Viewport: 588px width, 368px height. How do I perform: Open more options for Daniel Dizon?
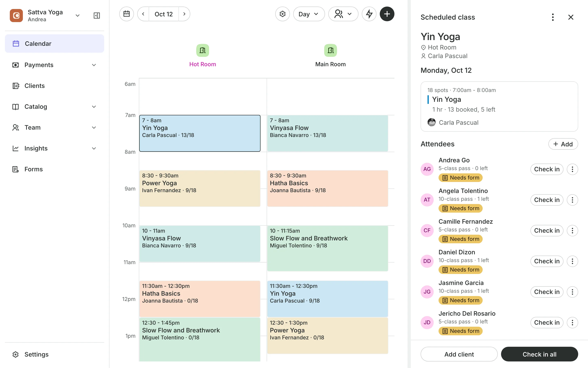point(572,261)
